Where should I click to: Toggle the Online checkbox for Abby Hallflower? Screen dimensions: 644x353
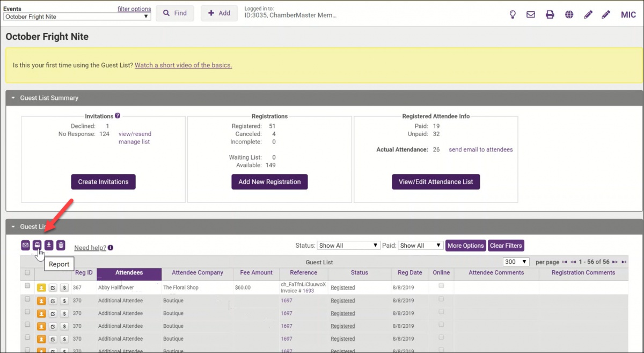441,286
